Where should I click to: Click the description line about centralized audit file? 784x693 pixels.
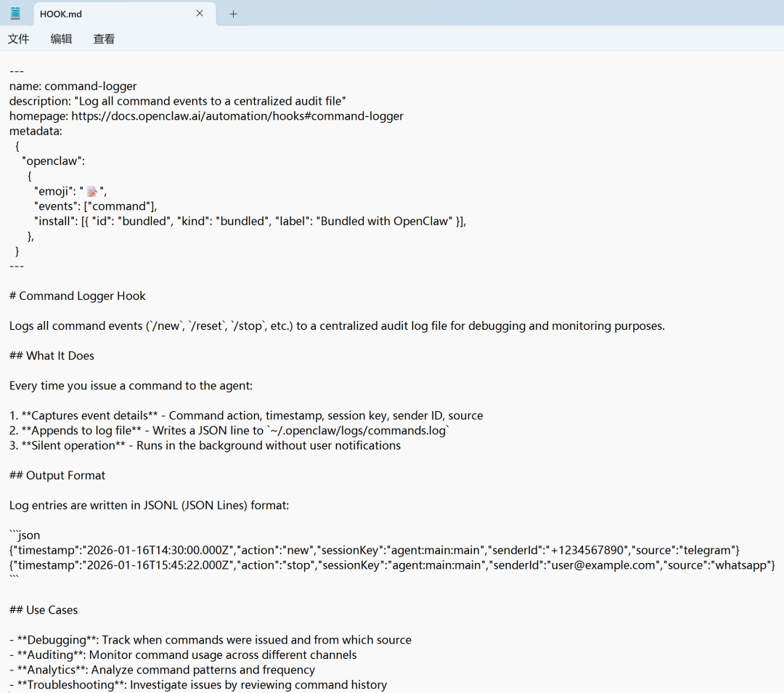178,101
